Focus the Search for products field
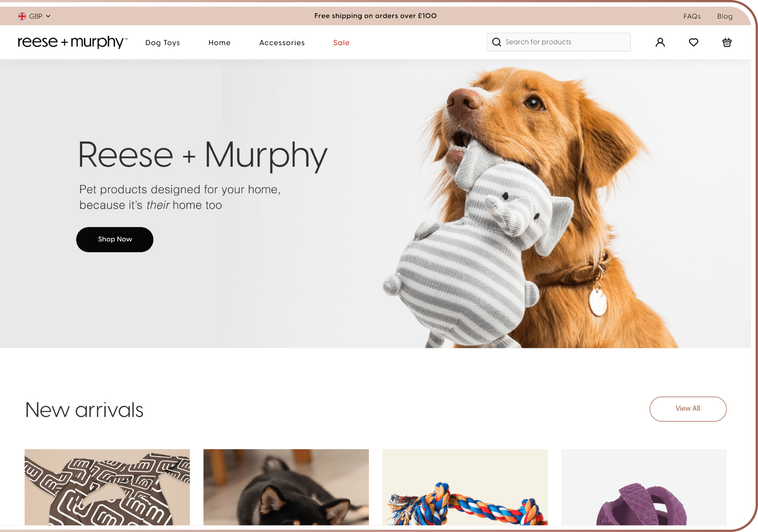758x532 pixels. pos(559,42)
